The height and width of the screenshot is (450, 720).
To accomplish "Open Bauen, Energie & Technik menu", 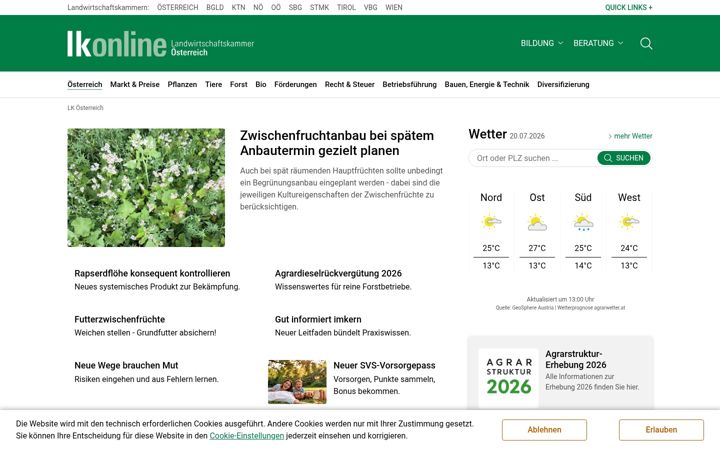I will point(487,84).
